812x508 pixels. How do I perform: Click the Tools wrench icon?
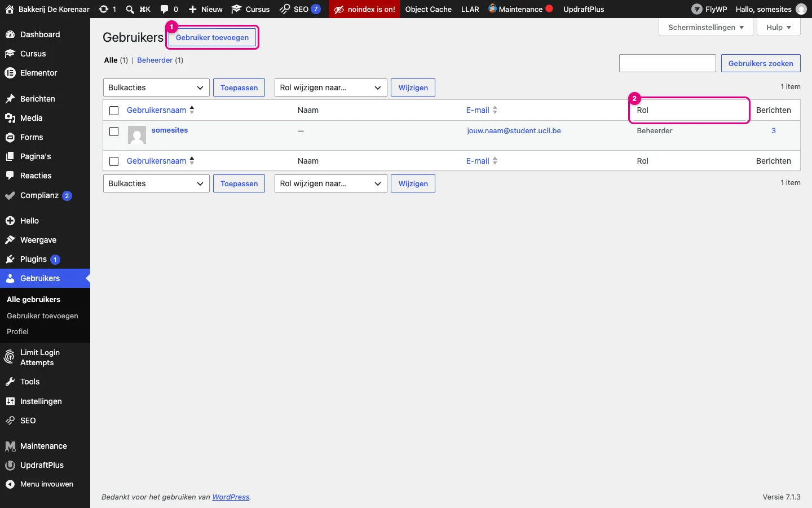coord(10,382)
